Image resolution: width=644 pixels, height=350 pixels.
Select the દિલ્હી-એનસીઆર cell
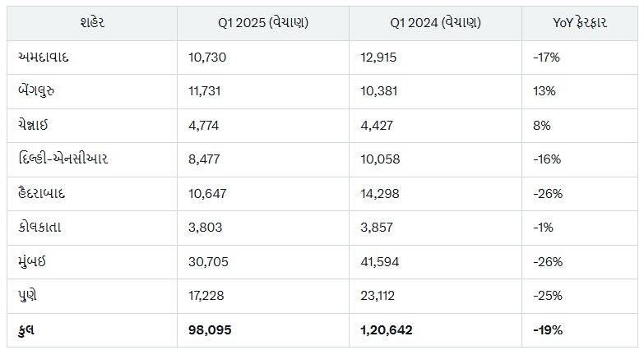[x=63, y=159]
